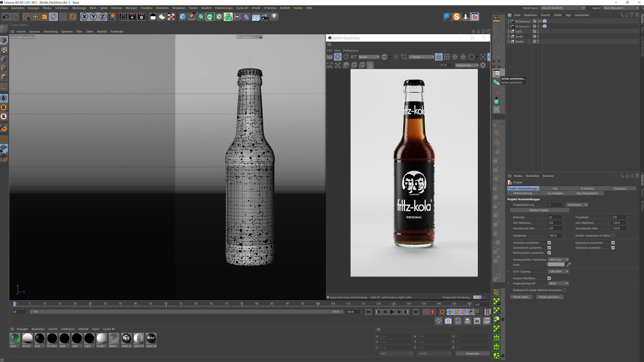Add a Camera object from toolbar

[265, 16]
